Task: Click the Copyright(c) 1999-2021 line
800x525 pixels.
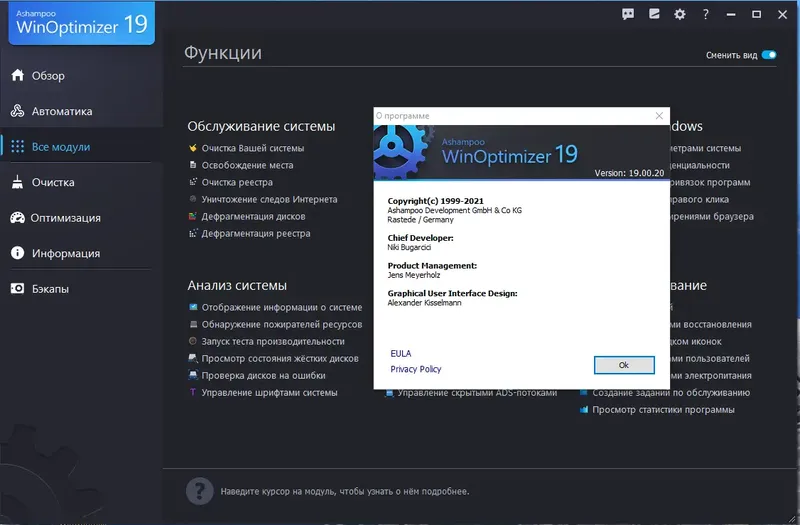Action: coord(435,201)
